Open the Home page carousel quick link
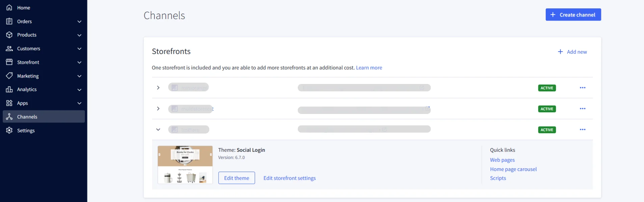Viewport: 644px width, 202px height. click(x=513, y=169)
